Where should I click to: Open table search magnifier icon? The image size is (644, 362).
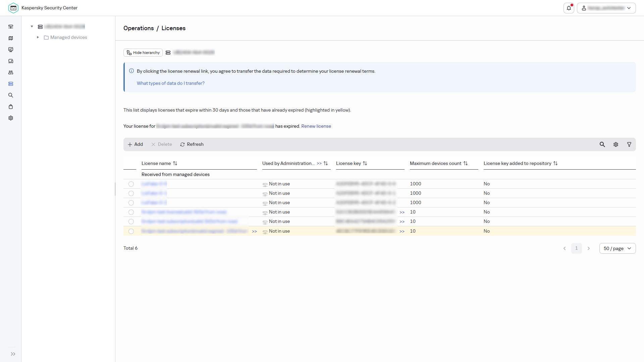(602, 144)
